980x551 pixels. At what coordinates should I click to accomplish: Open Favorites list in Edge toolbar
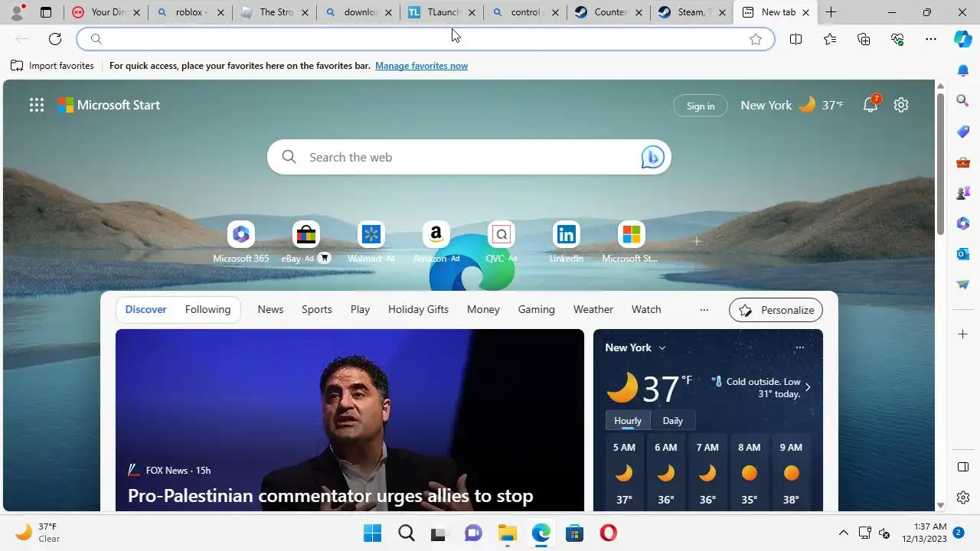click(830, 39)
